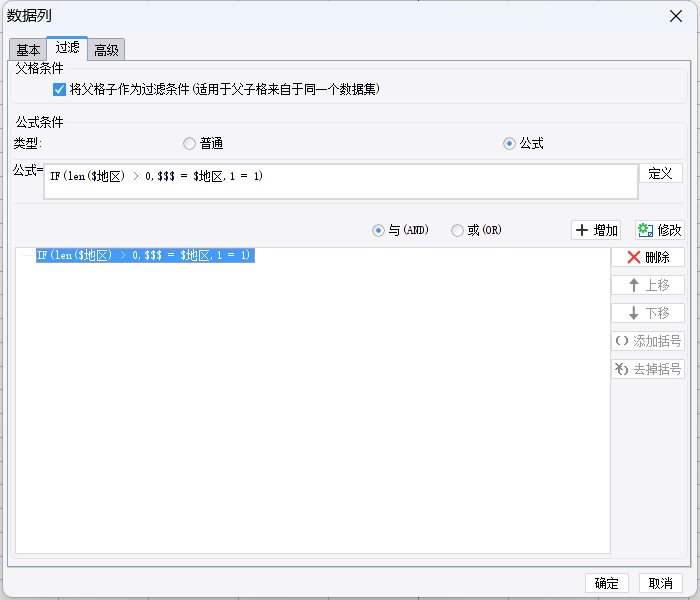This screenshot has width=700, height=600.
Task: Cancel the dialog with 取消
Action: click(661, 583)
